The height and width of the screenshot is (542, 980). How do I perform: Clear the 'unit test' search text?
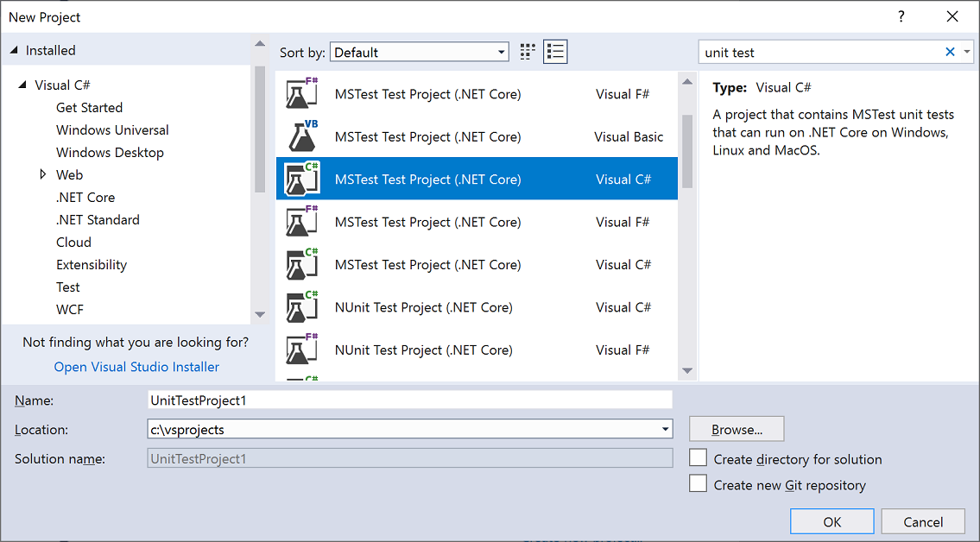950,52
